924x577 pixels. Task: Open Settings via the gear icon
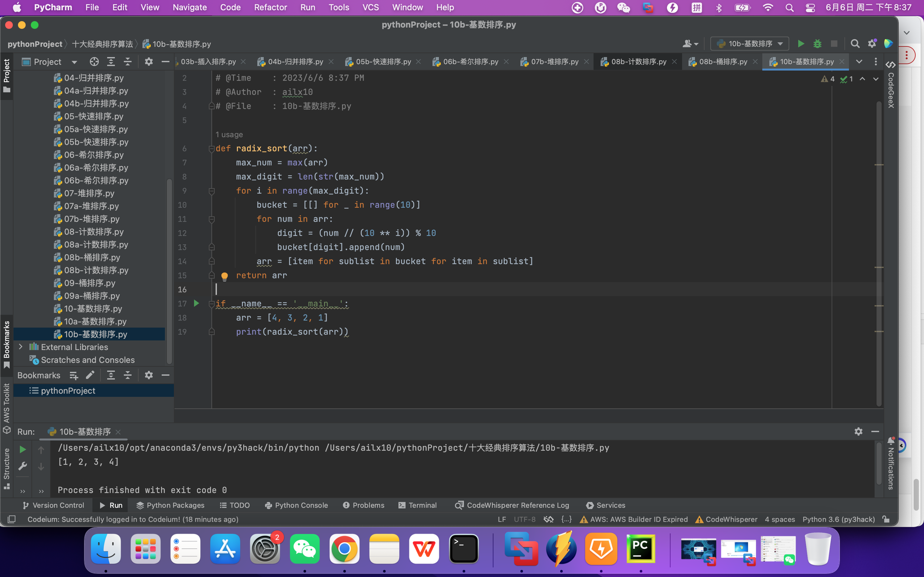pyautogui.click(x=872, y=44)
